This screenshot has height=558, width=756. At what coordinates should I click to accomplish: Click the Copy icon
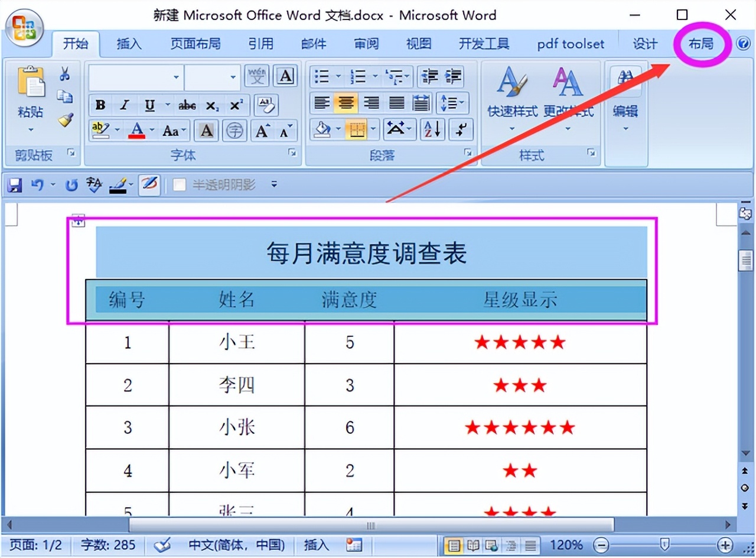(64, 96)
